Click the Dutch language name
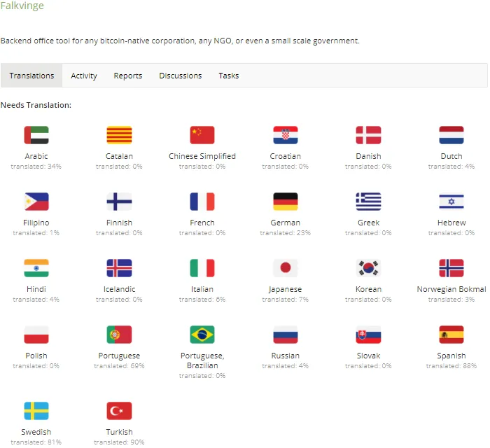Viewport: 490px width, 448px height. pos(451,156)
